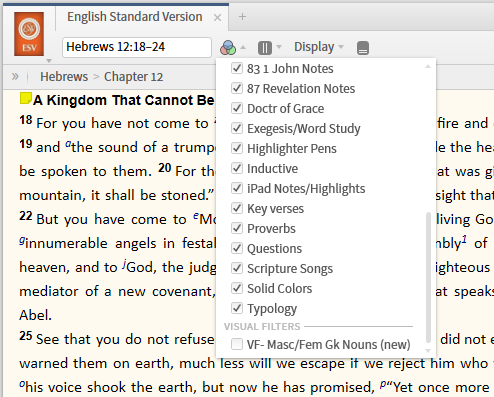
Task: Click the parallel resources column icon
Action: 265,48
